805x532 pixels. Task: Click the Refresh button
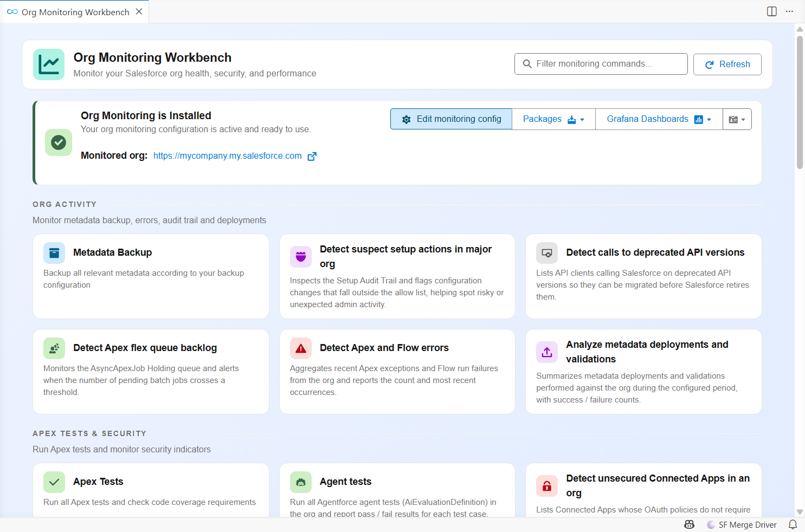pos(727,64)
